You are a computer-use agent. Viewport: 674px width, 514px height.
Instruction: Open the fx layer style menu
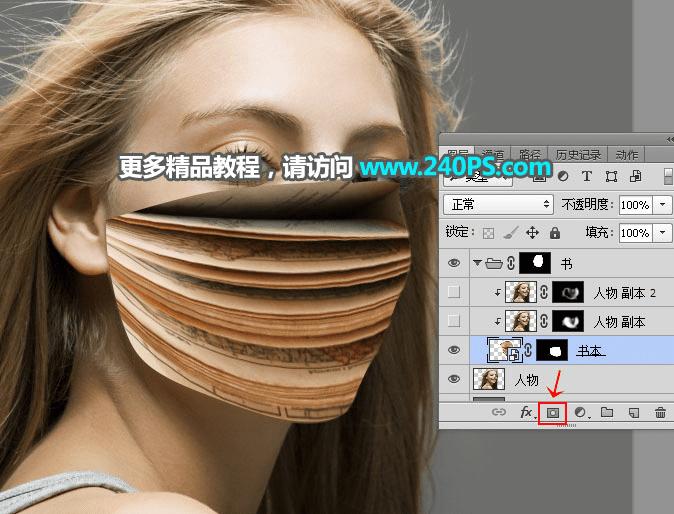(527, 413)
